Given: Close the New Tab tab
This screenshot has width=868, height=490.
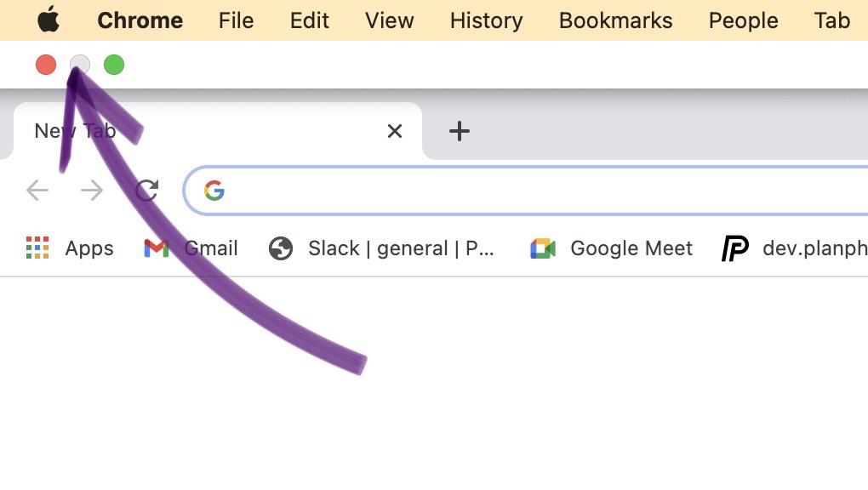Looking at the screenshot, I should pos(394,131).
